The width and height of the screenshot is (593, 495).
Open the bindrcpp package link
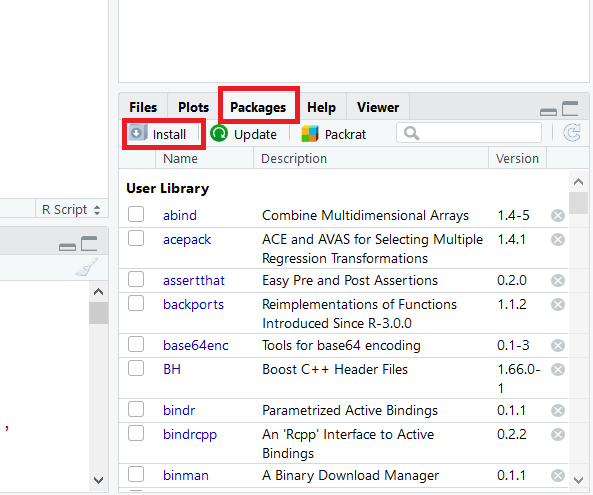pos(190,435)
